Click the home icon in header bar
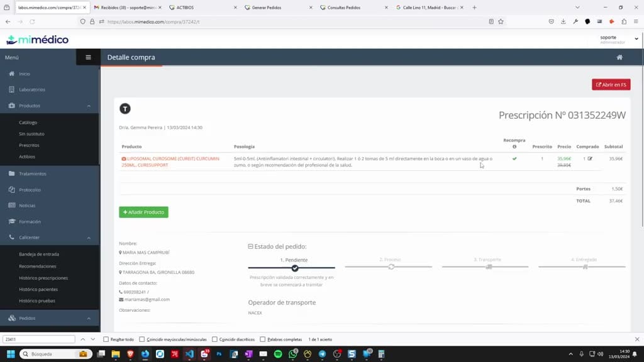This screenshot has width=644, height=362. 619,57
